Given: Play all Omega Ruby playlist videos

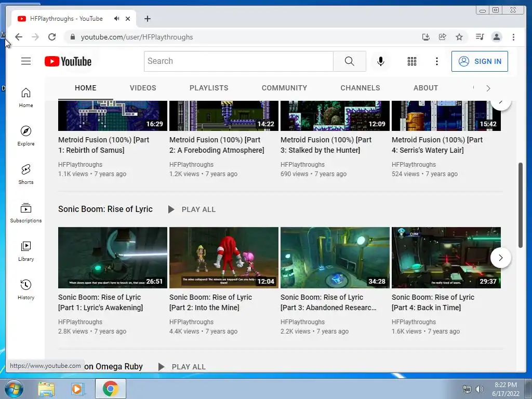Looking at the screenshot, I should [x=182, y=367].
